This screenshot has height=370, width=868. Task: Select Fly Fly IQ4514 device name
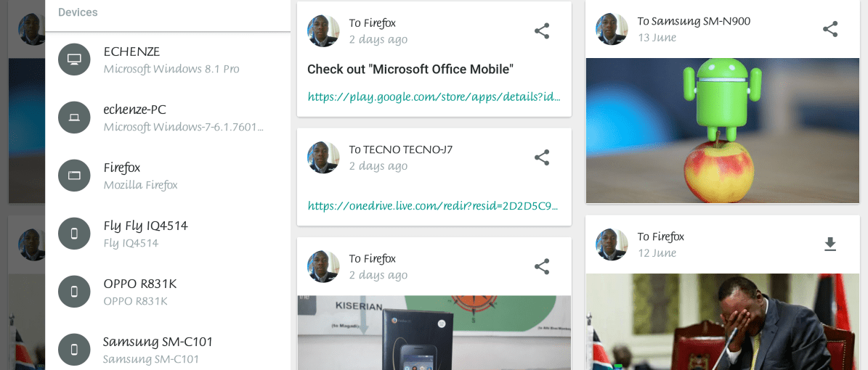[145, 226]
